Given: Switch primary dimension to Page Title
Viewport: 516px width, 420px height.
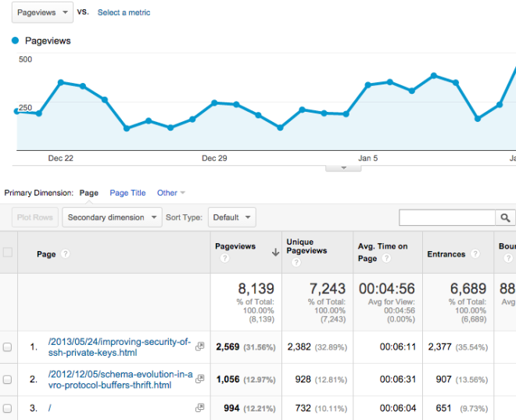Looking at the screenshot, I should [x=127, y=193].
